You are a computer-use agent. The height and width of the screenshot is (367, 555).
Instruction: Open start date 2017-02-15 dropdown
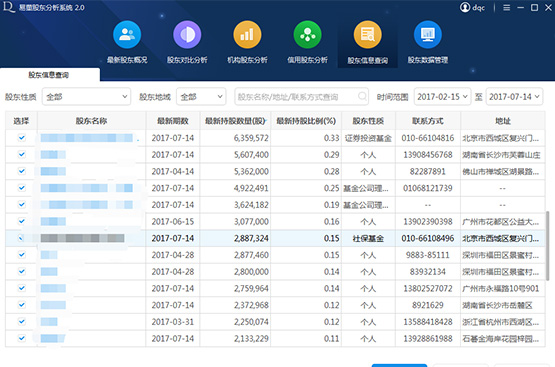point(442,97)
